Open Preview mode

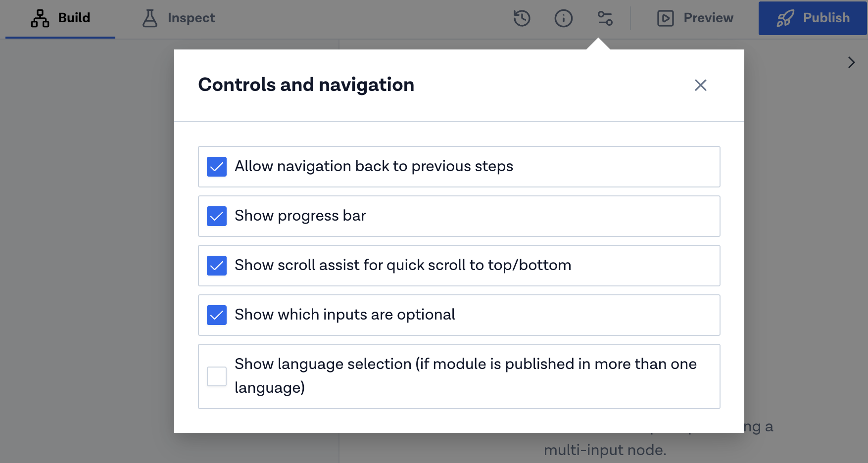tap(708, 18)
